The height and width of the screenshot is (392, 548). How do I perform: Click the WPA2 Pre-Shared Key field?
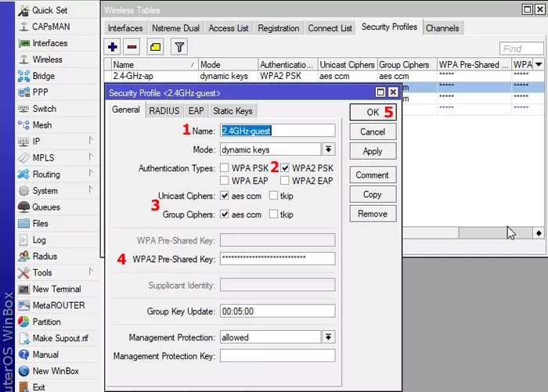pyautogui.click(x=277, y=258)
